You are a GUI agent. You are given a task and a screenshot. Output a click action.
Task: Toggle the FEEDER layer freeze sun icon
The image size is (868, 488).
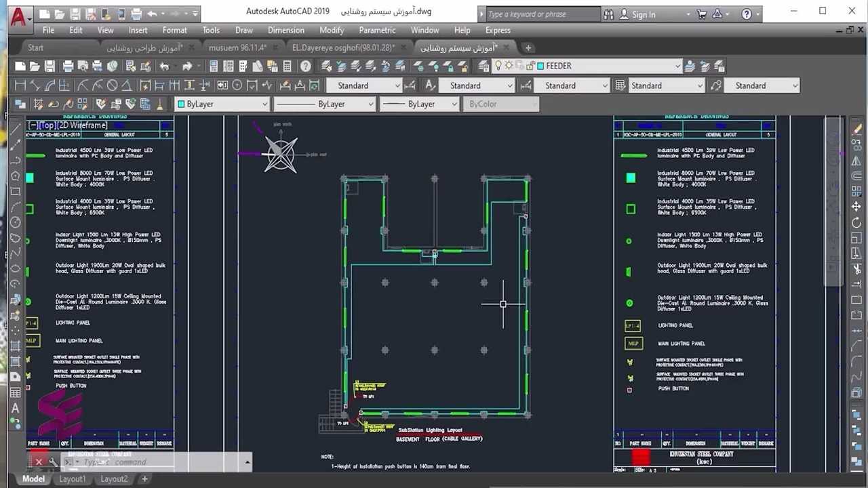pyautogui.click(x=509, y=66)
